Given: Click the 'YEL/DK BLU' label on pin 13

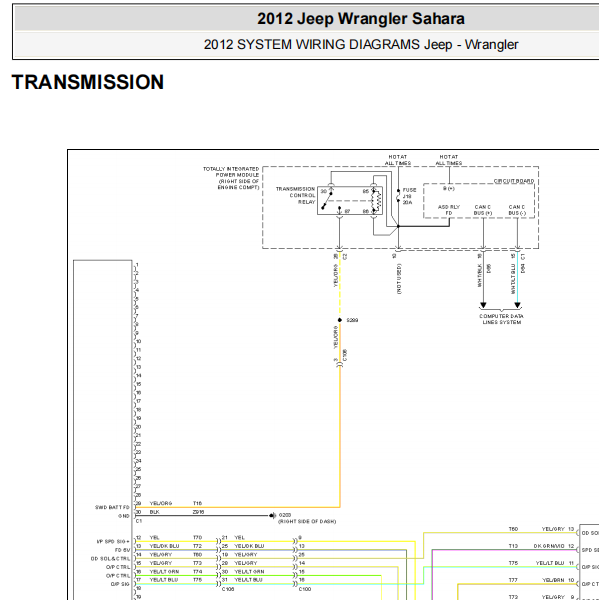Looking at the screenshot, I should (x=164, y=546).
